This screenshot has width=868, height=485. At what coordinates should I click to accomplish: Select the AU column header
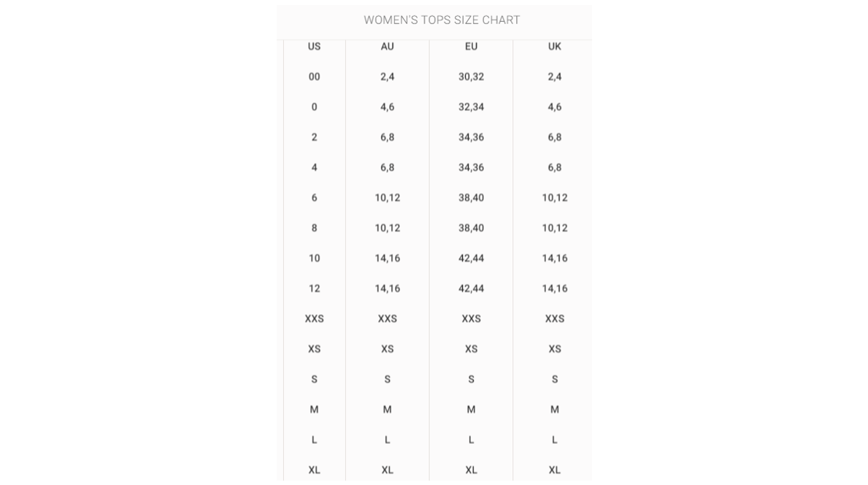coord(387,47)
